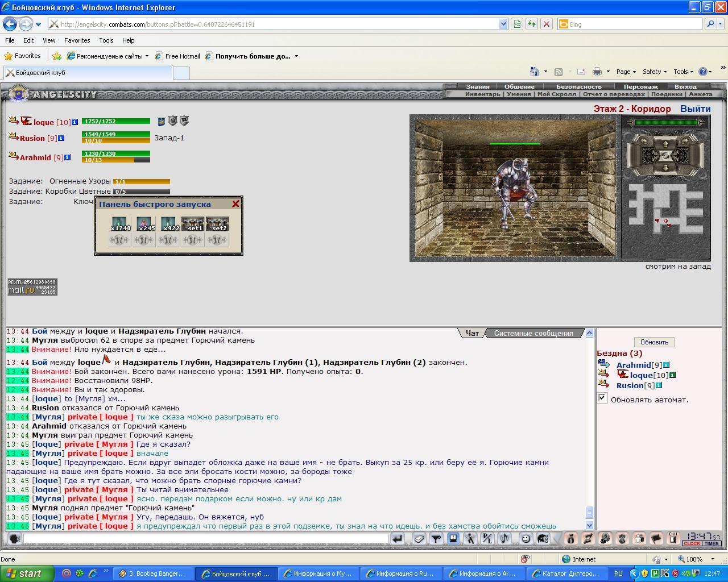Click the chat scrollbar up arrow
The height and width of the screenshot is (582, 728).
(x=590, y=333)
